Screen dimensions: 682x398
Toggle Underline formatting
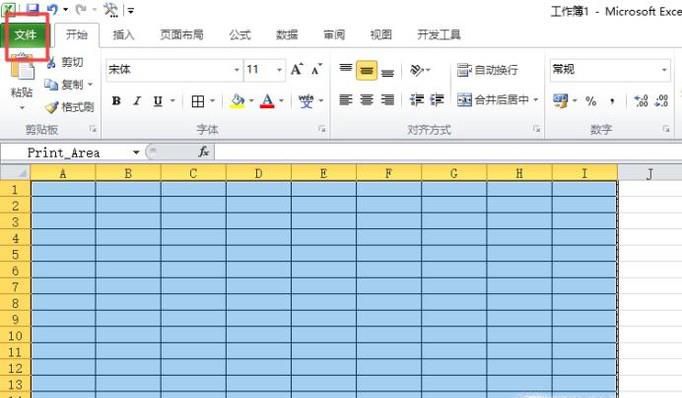pos(158,101)
